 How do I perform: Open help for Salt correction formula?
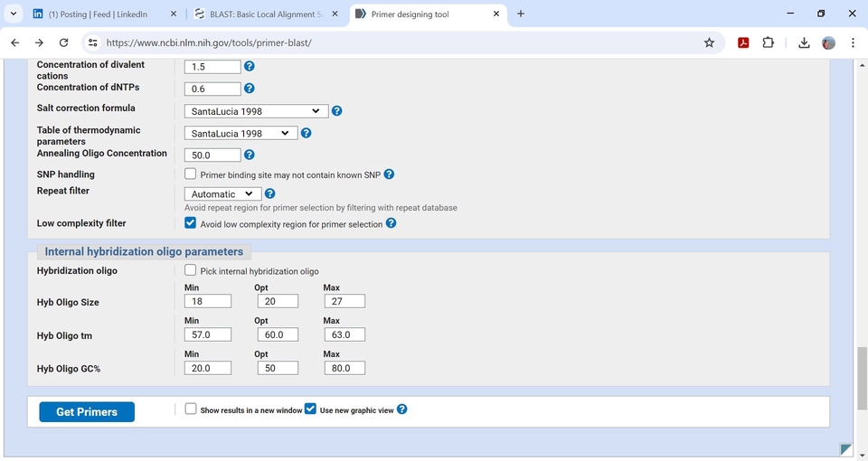coord(336,111)
